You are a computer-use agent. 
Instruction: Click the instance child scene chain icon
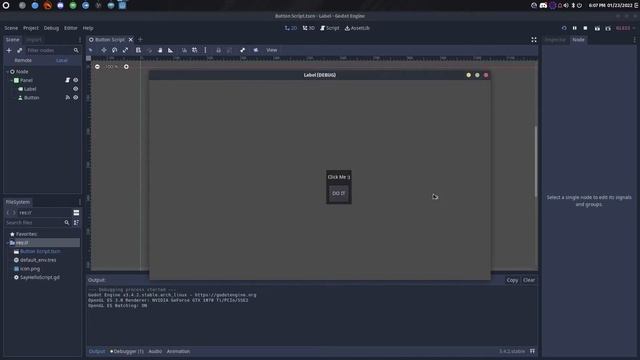19,50
